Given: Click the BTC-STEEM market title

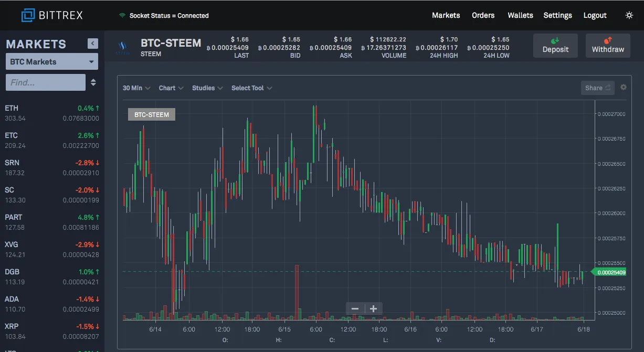Looking at the screenshot, I should click(x=171, y=43).
